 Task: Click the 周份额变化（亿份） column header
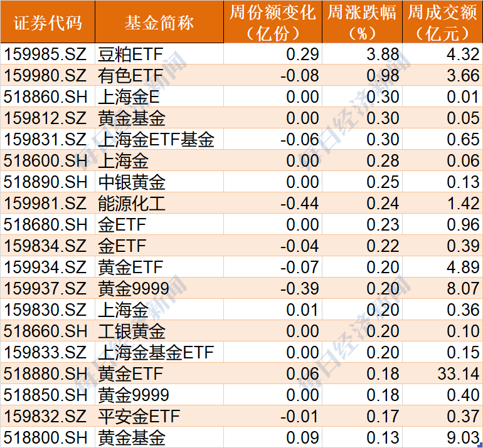(x=273, y=21)
